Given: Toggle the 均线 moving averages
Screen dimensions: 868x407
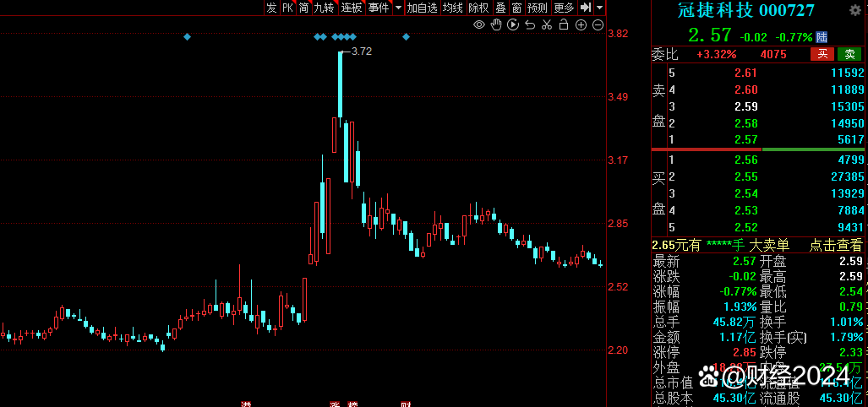Looking at the screenshot, I should [452, 8].
